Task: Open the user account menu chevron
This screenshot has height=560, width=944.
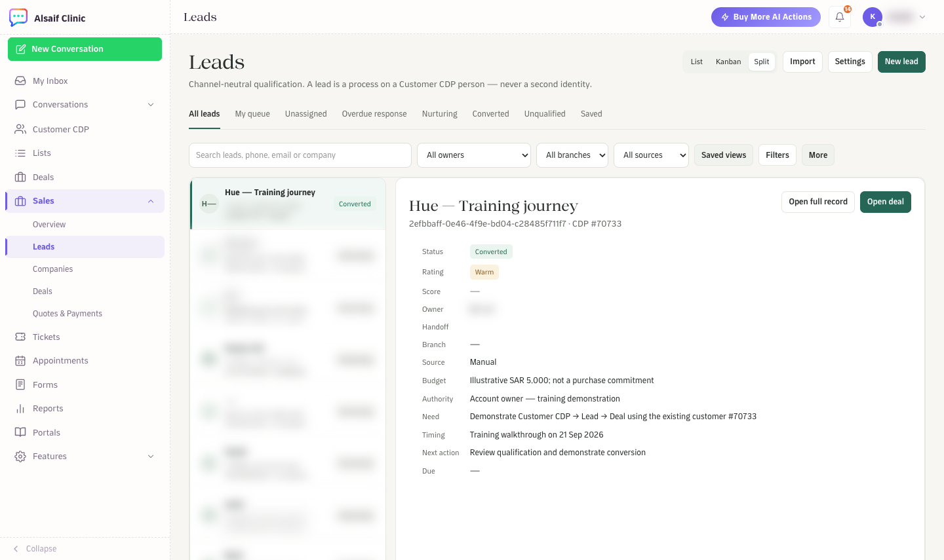Action: tap(922, 17)
